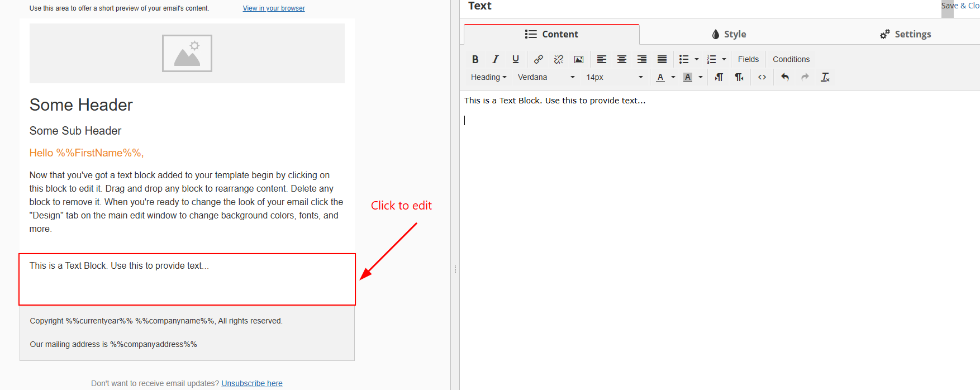Follow the Unsubscribe here link
Screen dimensions: 980x390
[252, 383]
